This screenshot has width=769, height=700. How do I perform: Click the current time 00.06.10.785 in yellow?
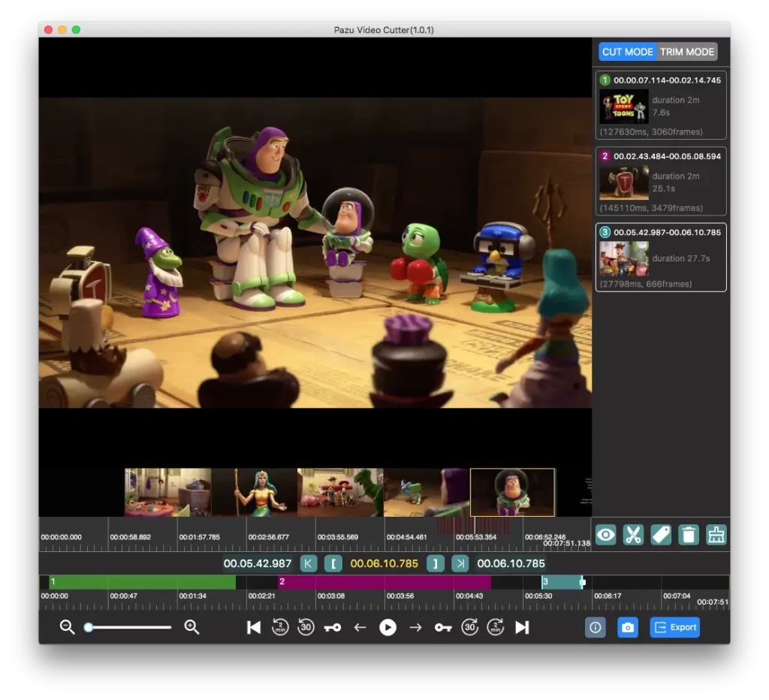pyautogui.click(x=384, y=563)
